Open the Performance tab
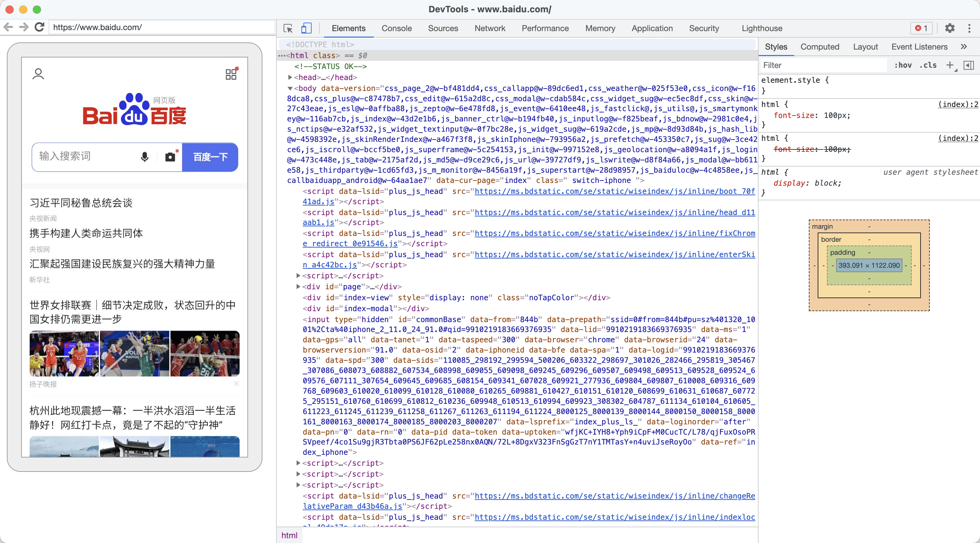The height and width of the screenshot is (543, 980). coord(545,28)
